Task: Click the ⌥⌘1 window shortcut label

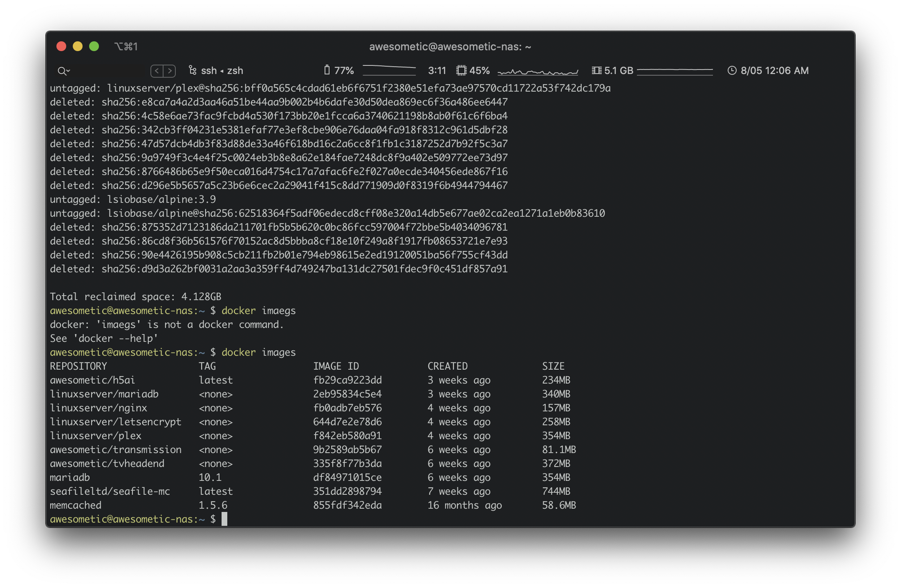Action: [x=126, y=47]
